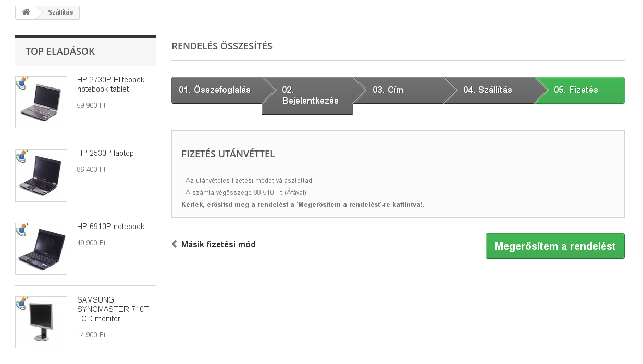643x364 pixels.
Task: Select step 02. Bejelentkezés
Action: (x=310, y=95)
